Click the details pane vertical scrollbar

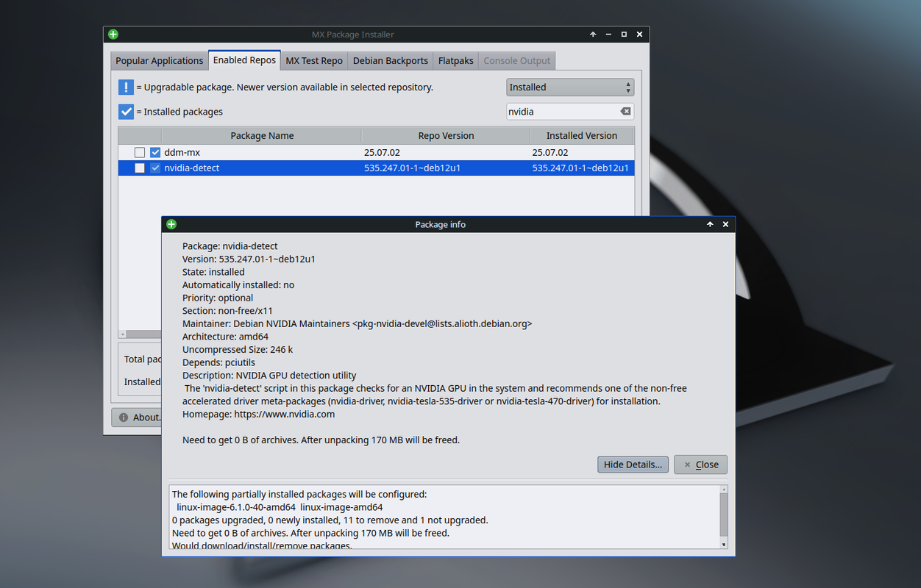[x=724, y=514]
